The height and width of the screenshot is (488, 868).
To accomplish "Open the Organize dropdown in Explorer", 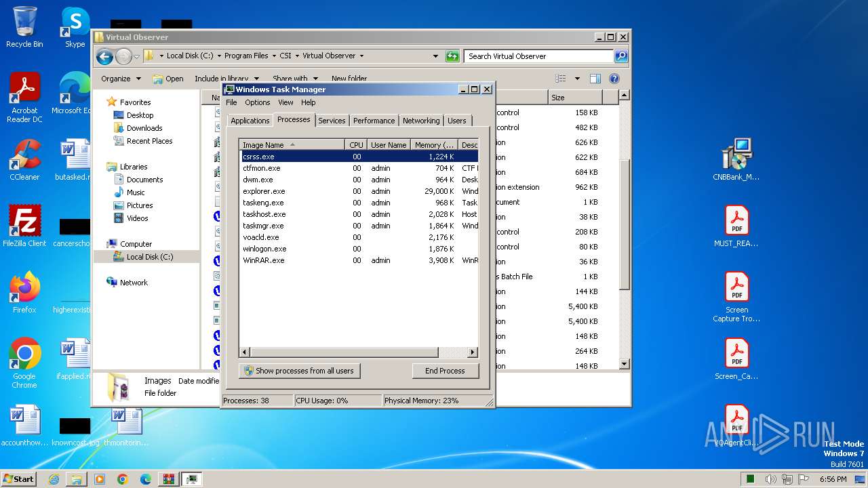I will (121, 79).
